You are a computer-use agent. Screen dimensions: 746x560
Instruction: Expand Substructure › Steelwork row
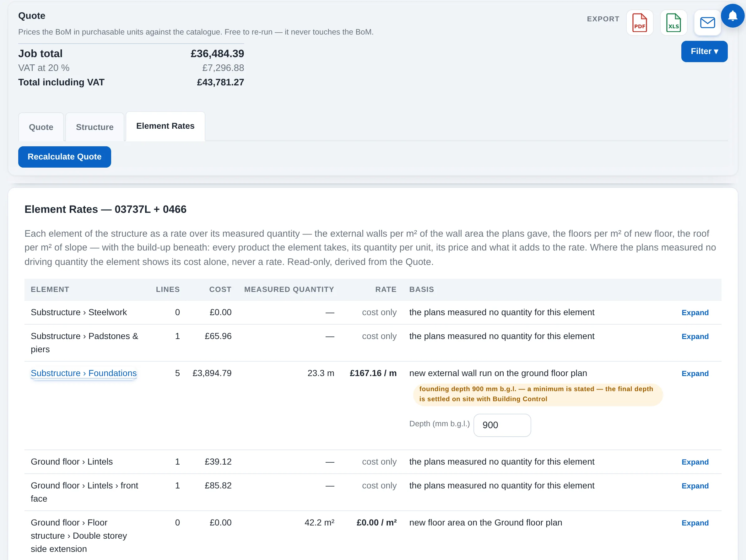click(695, 313)
